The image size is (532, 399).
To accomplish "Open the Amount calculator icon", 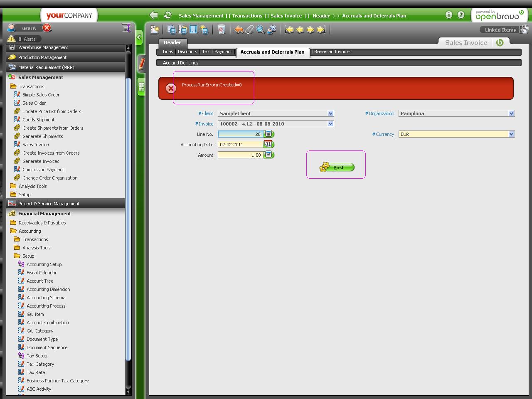I will click(x=269, y=155).
